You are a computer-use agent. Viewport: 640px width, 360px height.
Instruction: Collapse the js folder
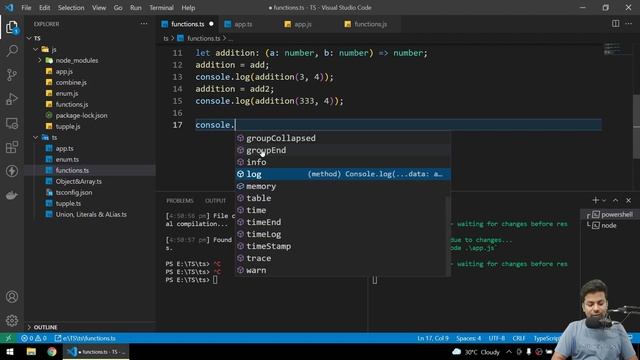click(36, 49)
